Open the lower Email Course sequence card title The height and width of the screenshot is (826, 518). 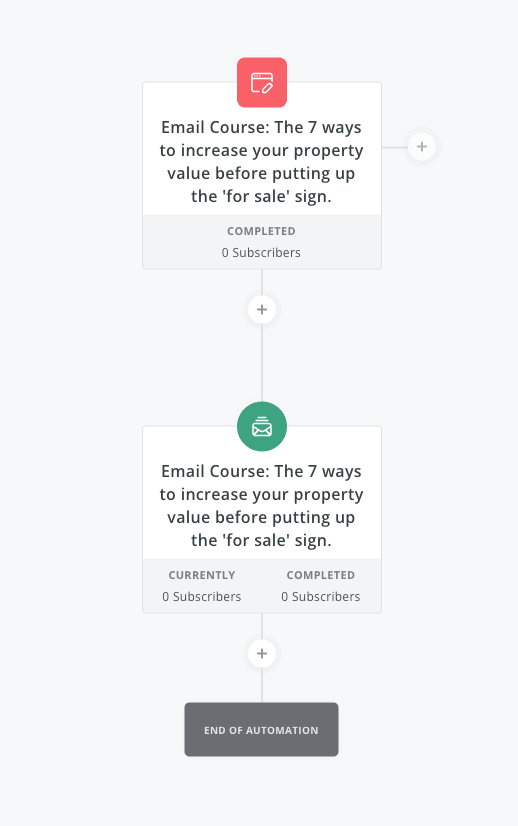pyautogui.click(x=261, y=506)
